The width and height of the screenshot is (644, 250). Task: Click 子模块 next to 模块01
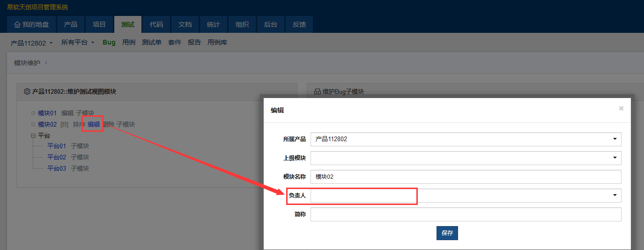85,113
